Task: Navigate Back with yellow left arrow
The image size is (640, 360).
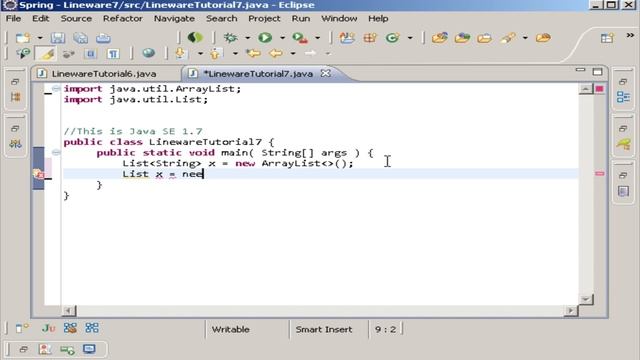Action: tap(276, 53)
